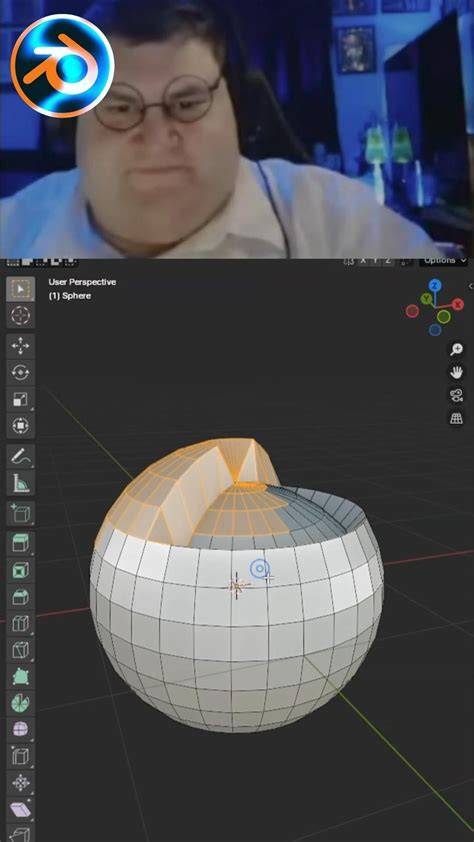Viewport: 474px width, 842px height.
Task: Activate the Inset Faces tool
Action: click(x=20, y=570)
